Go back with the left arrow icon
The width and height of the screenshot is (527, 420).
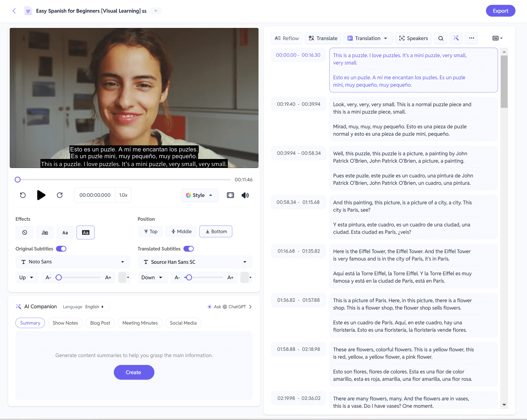(x=14, y=11)
